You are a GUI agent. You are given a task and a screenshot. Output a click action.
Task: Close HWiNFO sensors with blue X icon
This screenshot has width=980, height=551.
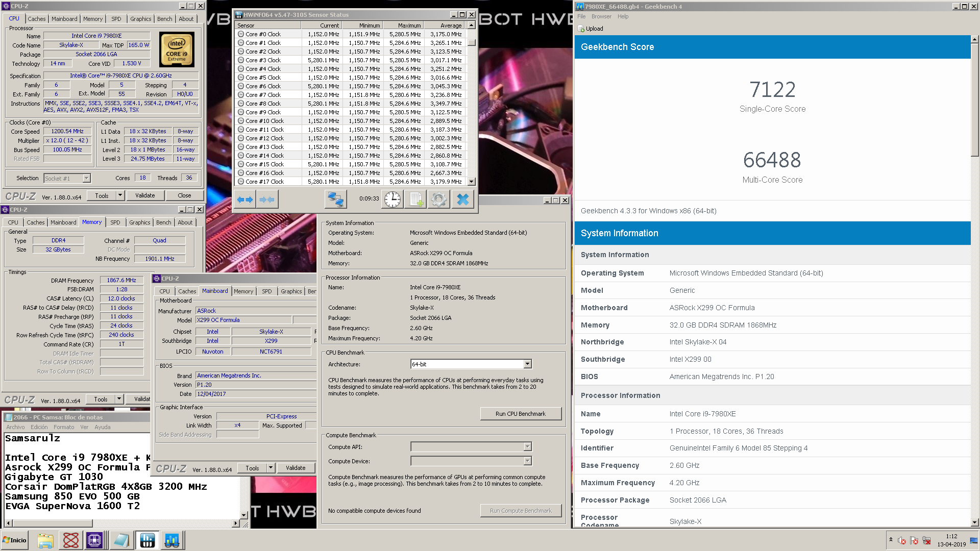click(463, 199)
